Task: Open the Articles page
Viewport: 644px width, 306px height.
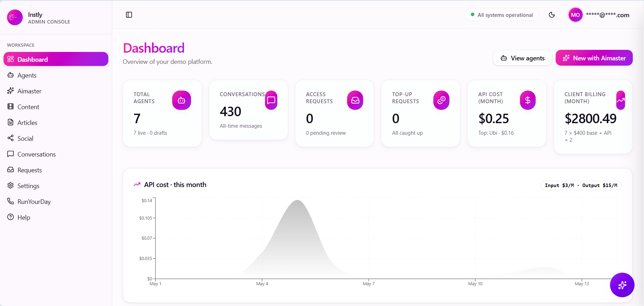Action: [x=56, y=122]
